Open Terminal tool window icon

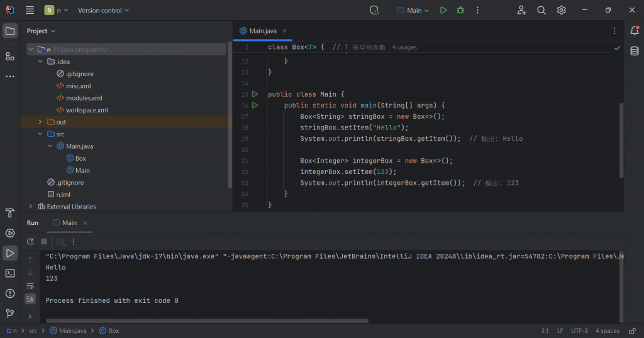click(x=10, y=273)
